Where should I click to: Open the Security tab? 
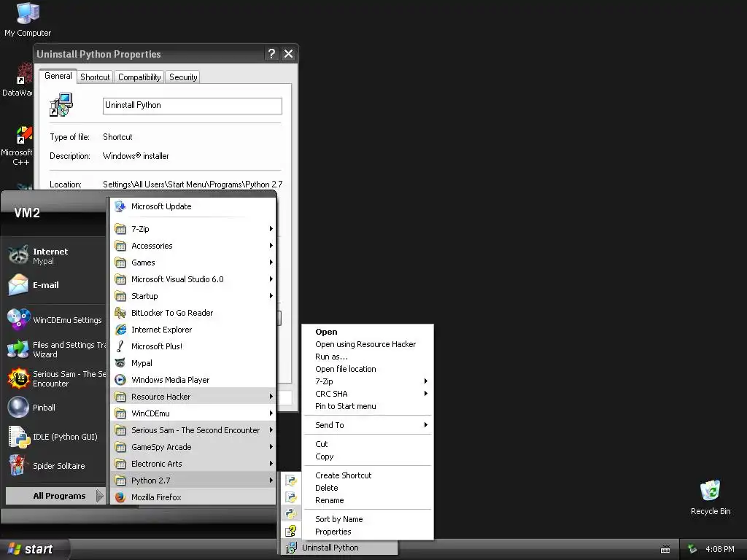tap(183, 77)
